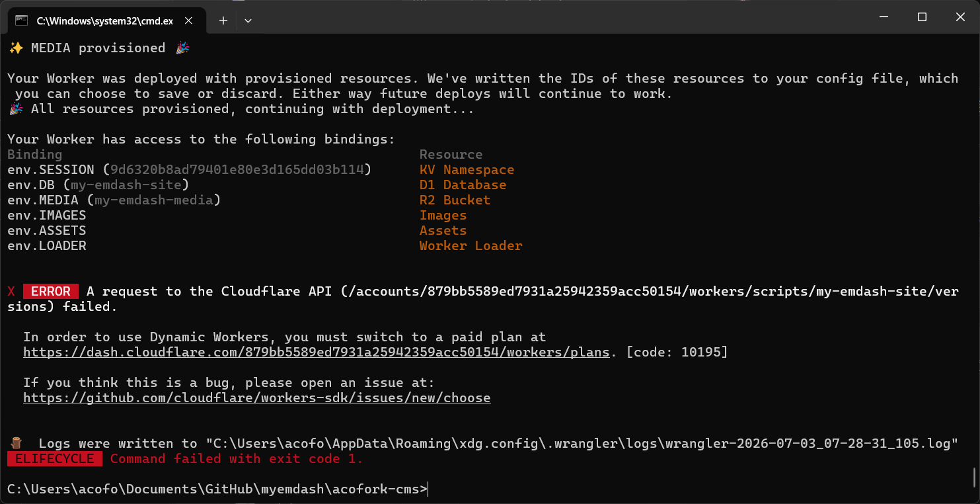Click the red X before ERROR badge
Viewport: 980px width, 504px height.
click(11, 292)
